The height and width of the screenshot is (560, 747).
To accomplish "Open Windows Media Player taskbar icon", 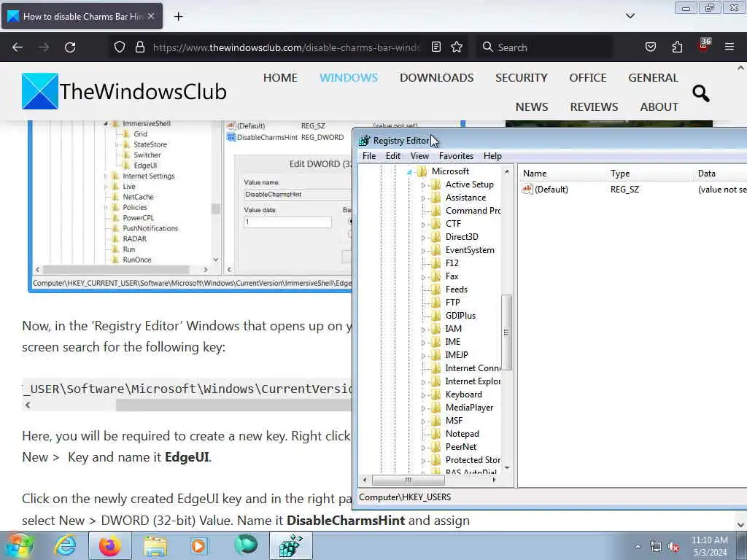I will click(198, 545).
